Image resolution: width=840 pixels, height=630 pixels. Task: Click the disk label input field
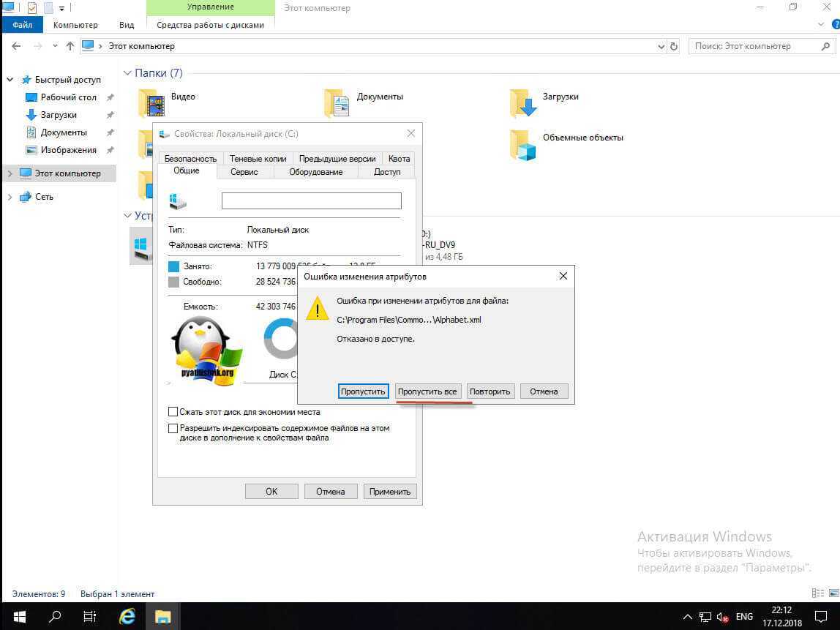pos(311,201)
